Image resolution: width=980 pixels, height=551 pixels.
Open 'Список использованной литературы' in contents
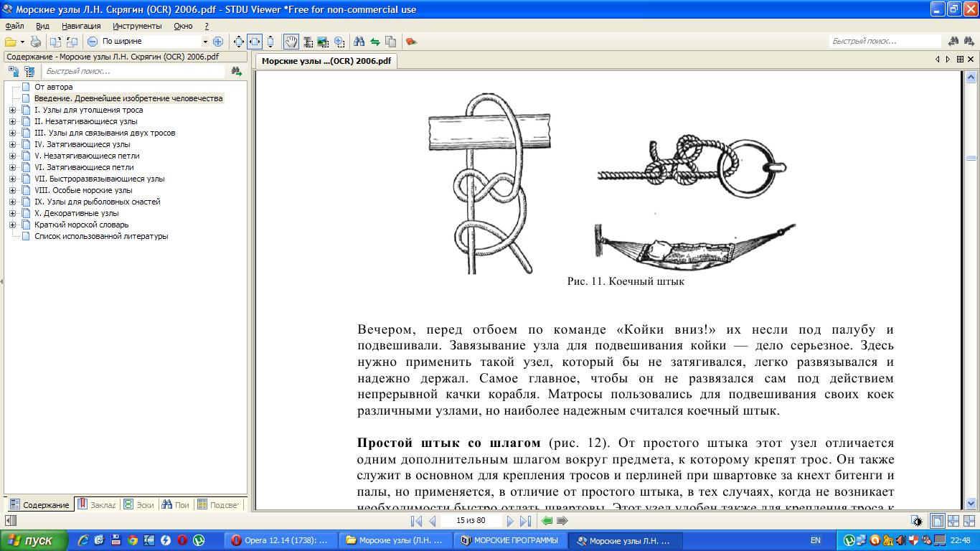[101, 236]
